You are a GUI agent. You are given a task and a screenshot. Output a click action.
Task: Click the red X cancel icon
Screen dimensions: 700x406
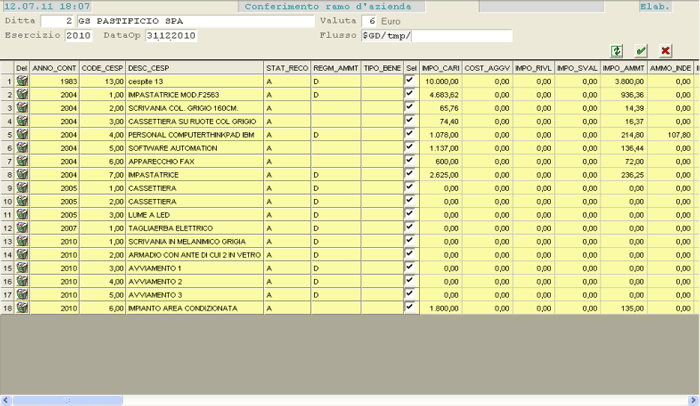tap(663, 51)
